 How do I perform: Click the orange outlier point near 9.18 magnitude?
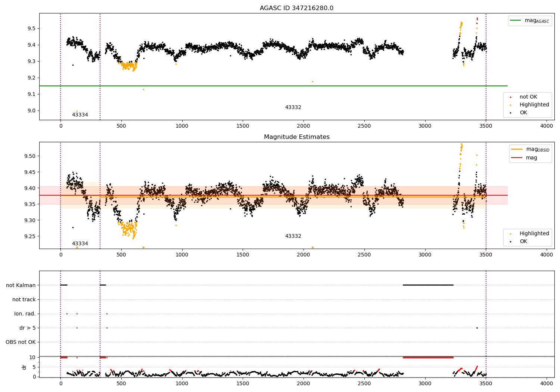click(312, 81)
